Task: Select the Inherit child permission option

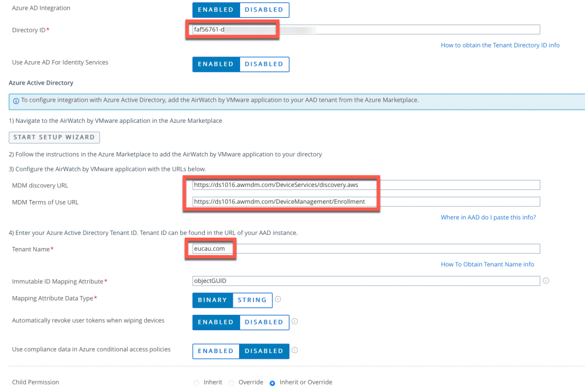Action: 197,383
